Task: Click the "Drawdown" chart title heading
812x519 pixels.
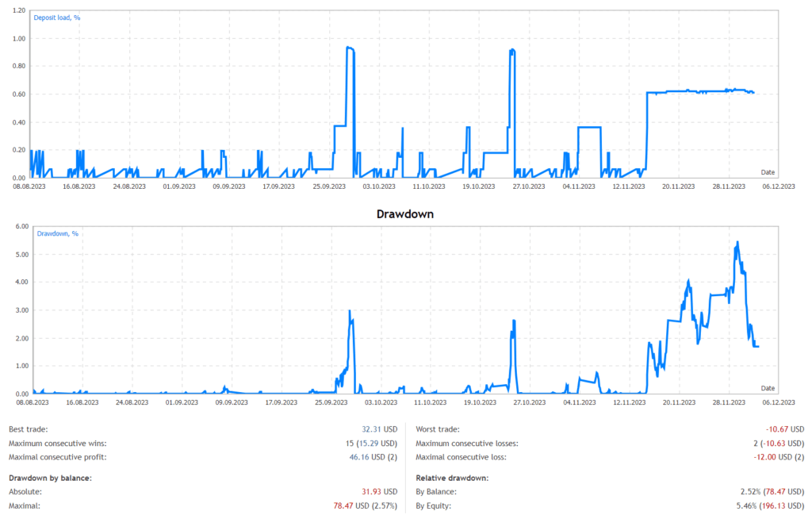Action: [x=404, y=214]
